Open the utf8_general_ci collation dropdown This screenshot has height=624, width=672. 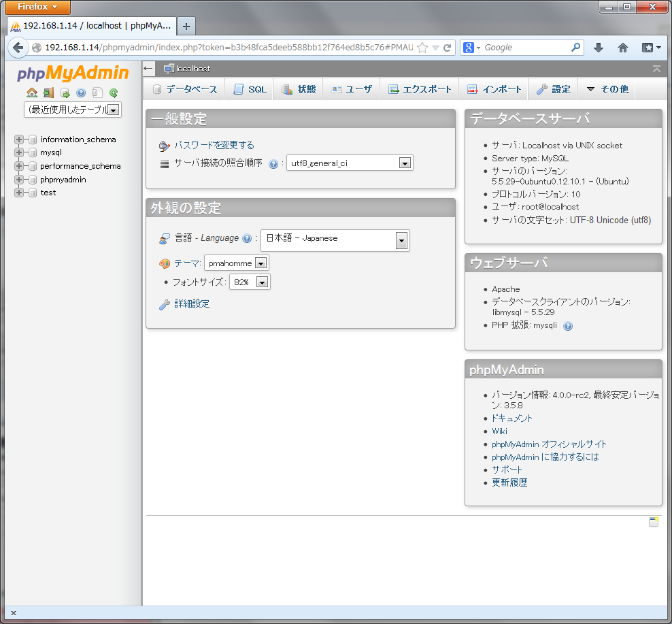coord(350,163)
